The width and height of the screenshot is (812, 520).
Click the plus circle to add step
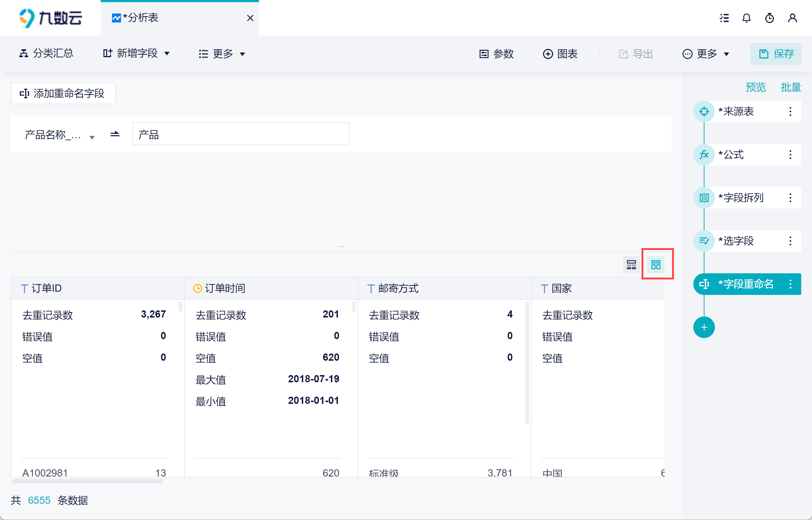click(x=704, y=327)
